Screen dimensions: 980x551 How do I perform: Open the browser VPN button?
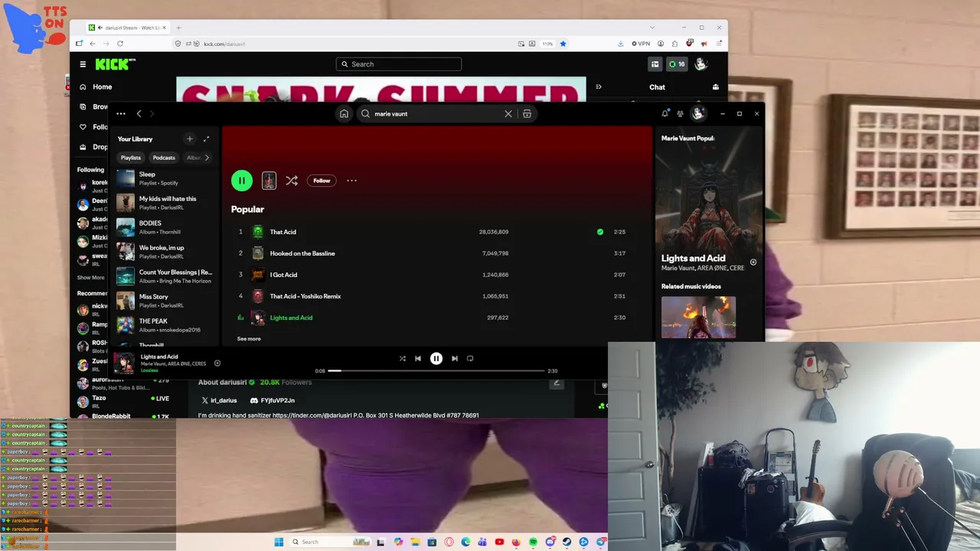coord(641,44)
